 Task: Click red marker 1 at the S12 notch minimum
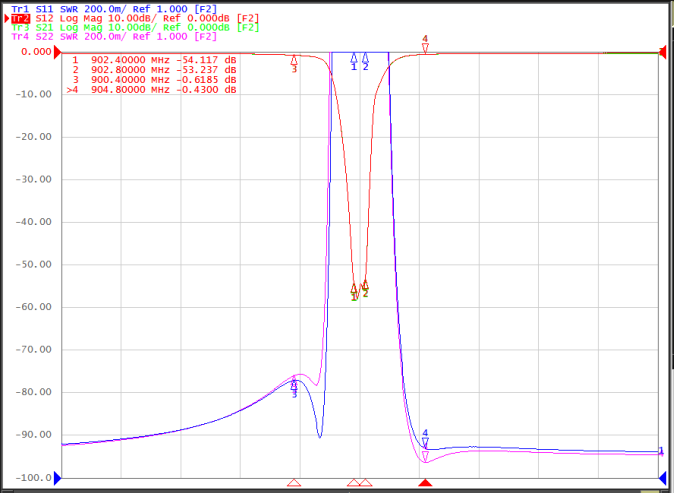click(354, 292)
